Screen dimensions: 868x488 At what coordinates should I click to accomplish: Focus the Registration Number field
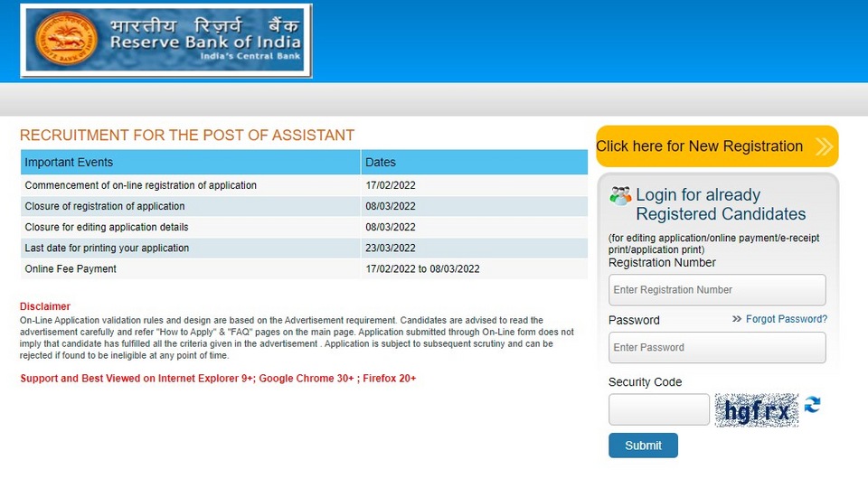coord(717,290)
